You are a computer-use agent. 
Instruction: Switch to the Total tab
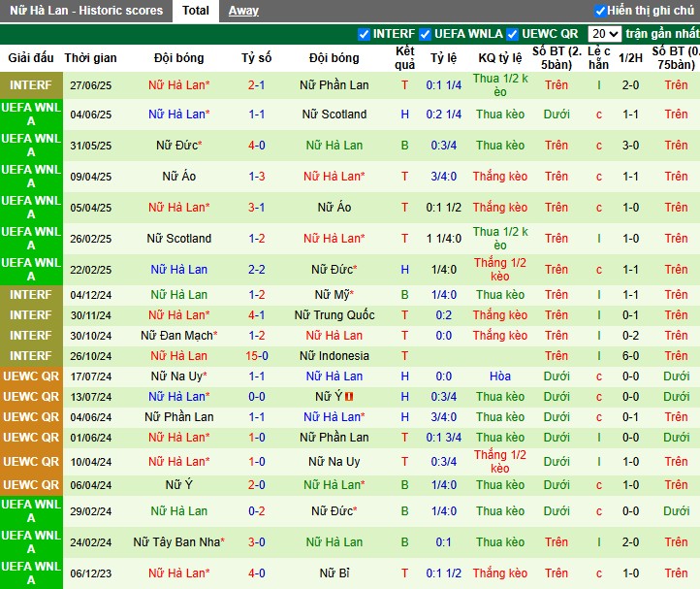click(x=196, y=11)
